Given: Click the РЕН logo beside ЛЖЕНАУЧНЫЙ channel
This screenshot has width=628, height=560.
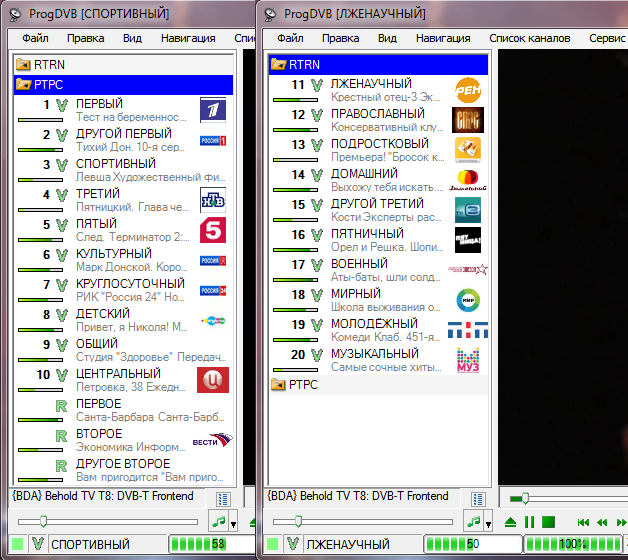Looking at the screenshot, I should pyautogui.click(x=468, y=91).
